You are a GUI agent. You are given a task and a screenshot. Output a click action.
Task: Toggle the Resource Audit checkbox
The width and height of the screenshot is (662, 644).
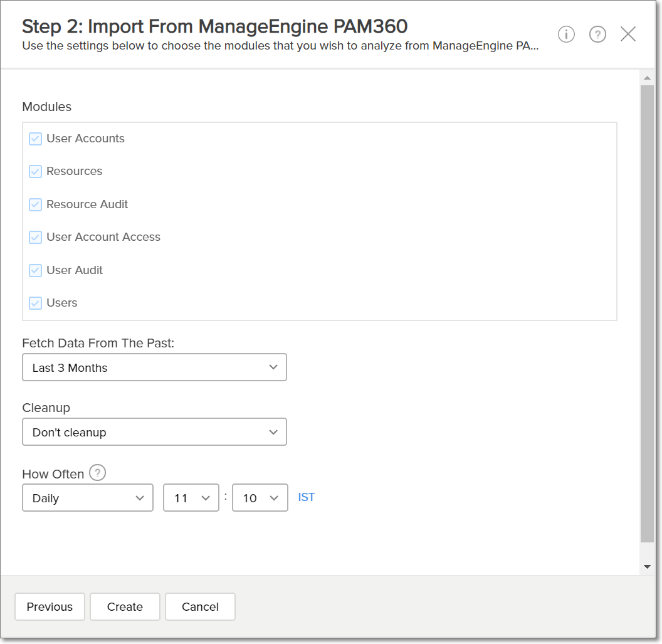(36, 204)
